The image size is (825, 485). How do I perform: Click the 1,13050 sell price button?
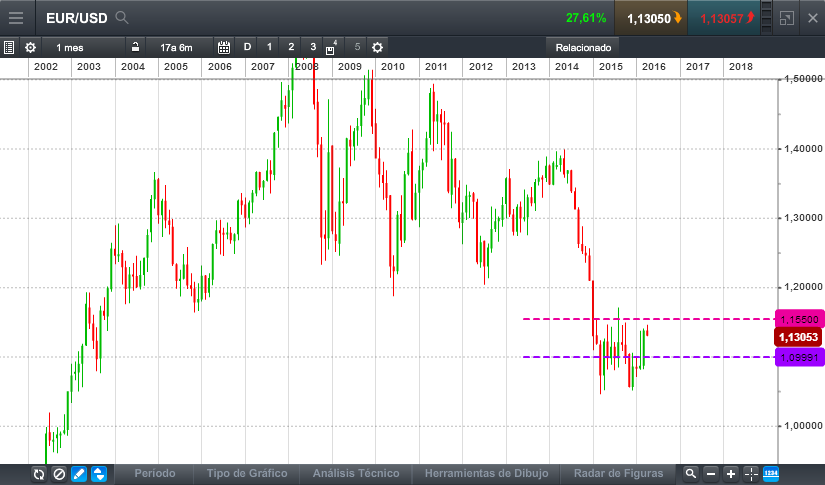point(650,18)
